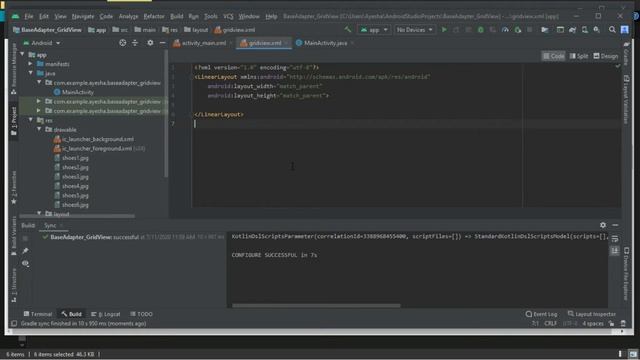Click the pin icon in Build panel

[25, 251]
